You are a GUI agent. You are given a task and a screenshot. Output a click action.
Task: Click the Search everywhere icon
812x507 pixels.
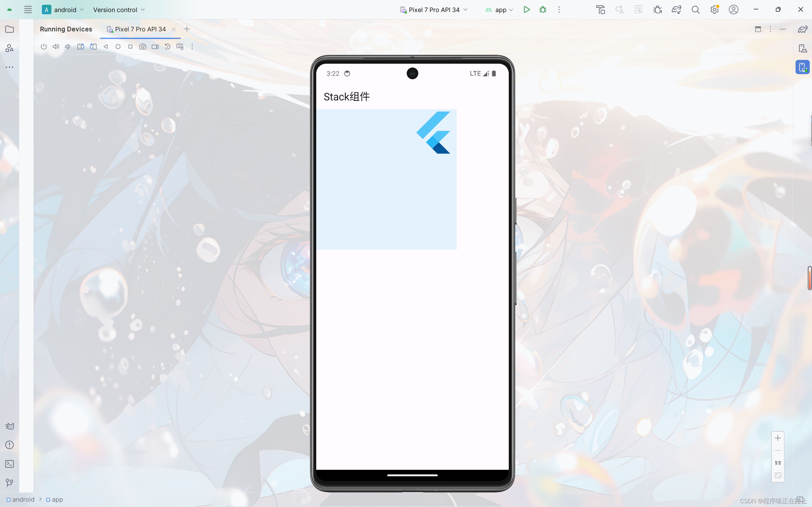(x=696, y=9)
